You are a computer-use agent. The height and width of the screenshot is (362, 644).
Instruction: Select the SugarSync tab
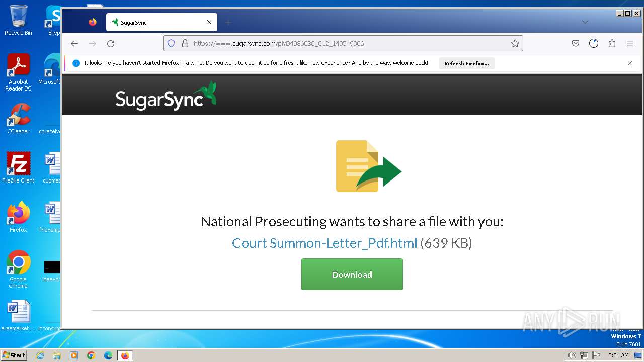(x=162, y=22)
